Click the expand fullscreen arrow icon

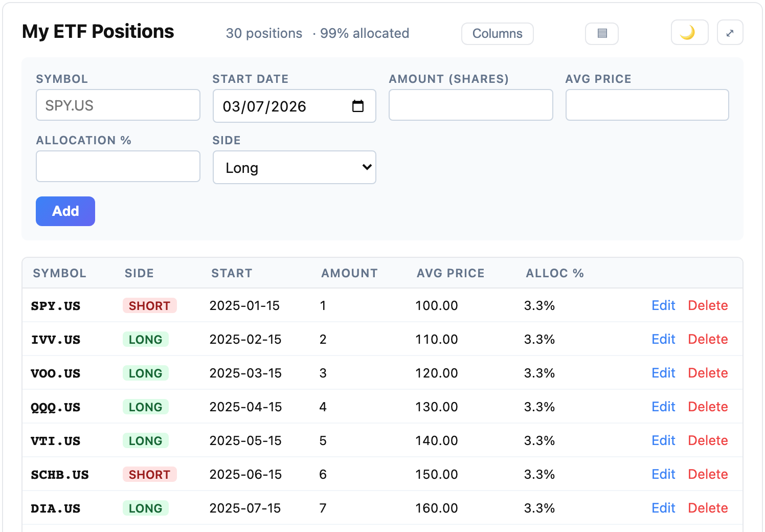click(x=730, y=33)
